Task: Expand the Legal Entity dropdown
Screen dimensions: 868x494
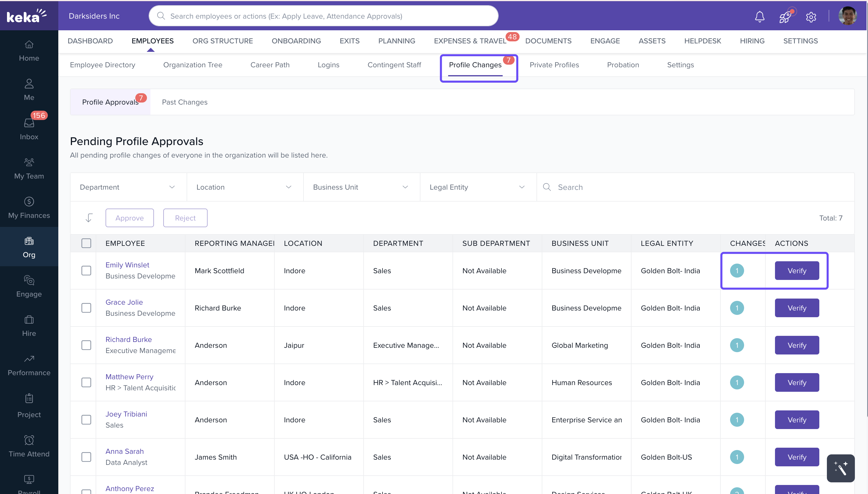Action: coord(478,187)
